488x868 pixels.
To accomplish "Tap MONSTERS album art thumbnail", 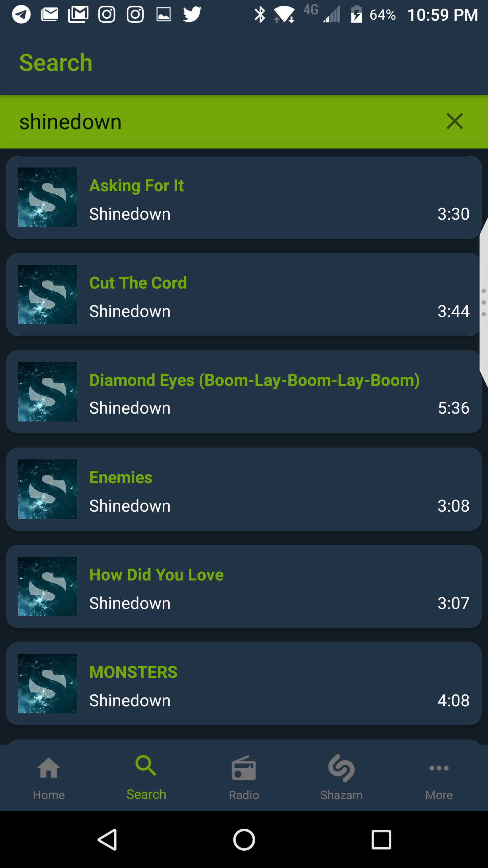I will pyautogui.click(x=47, y=684).
